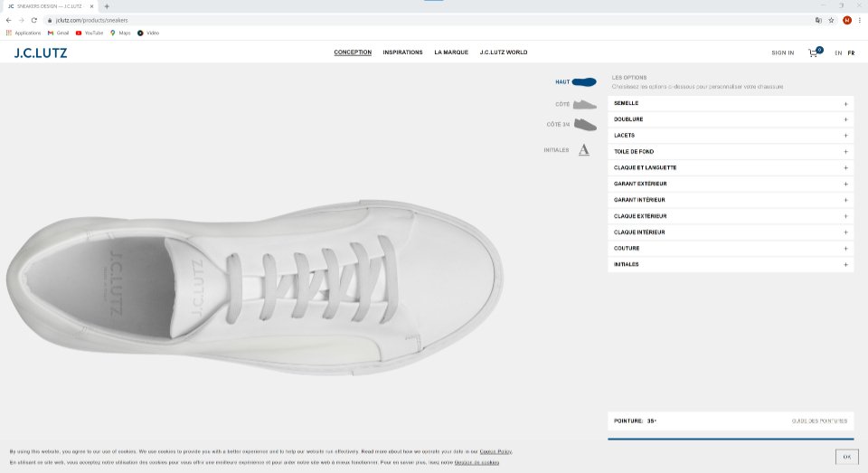Expand the Claque extérieur option
This screenshot has height=473, width=868.
(x=731, y=216)
